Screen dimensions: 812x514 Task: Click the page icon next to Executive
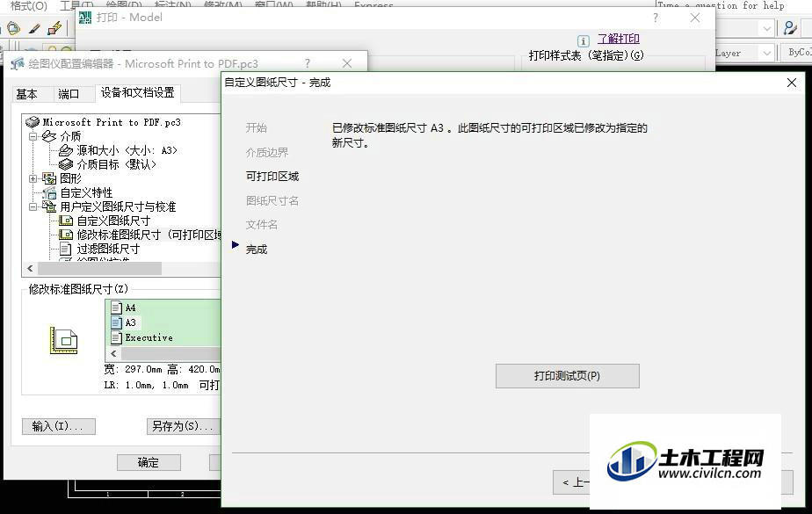[117, 338]
